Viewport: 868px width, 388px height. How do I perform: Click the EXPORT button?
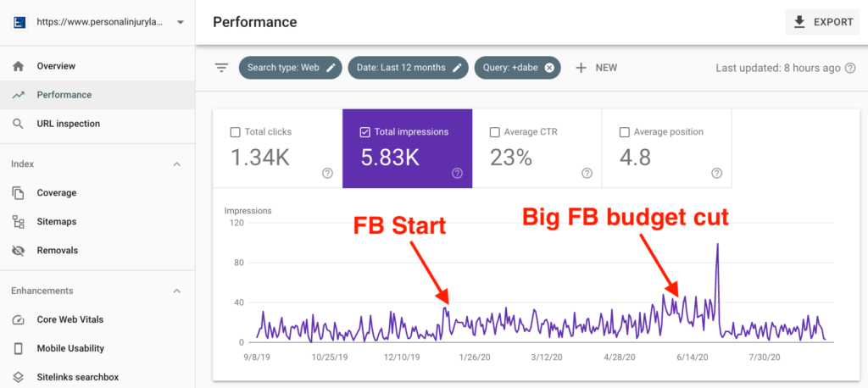823,22
